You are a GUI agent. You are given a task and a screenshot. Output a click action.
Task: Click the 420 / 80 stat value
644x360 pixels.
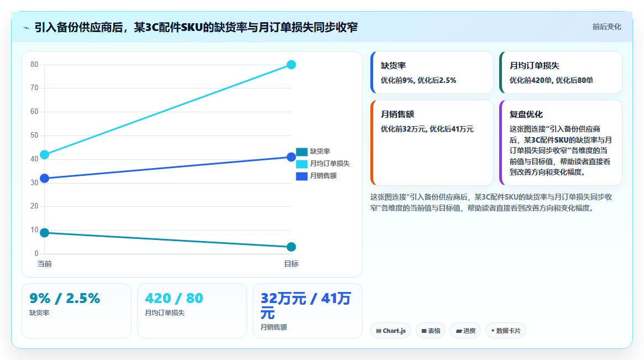174,299
